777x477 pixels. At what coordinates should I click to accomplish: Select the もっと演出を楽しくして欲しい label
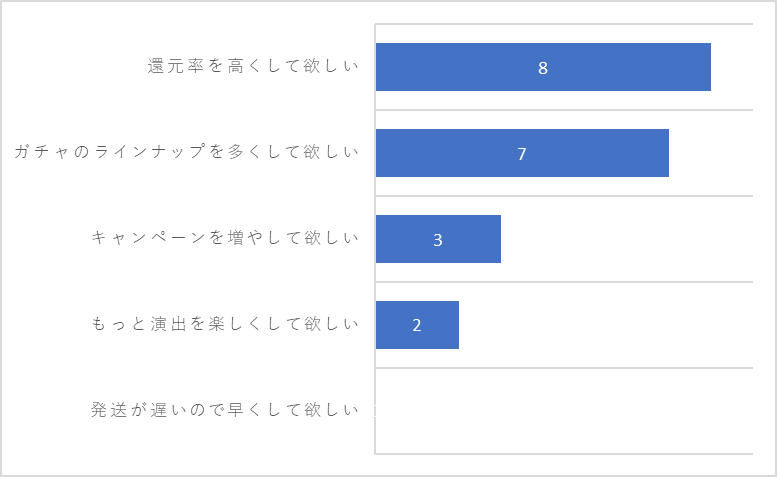tap(225, 324)
